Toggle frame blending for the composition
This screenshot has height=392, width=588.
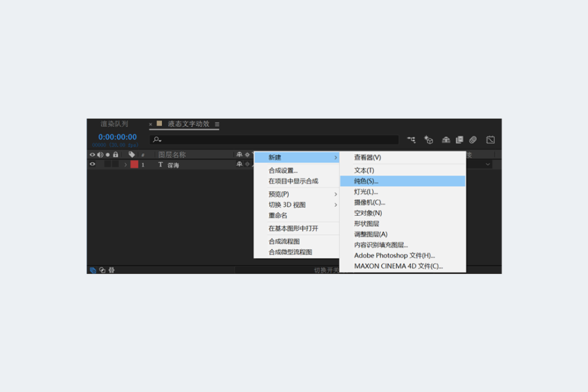459,139
